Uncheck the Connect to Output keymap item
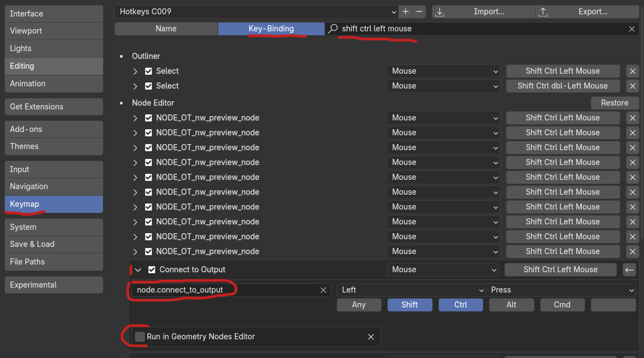 (152, 269)
